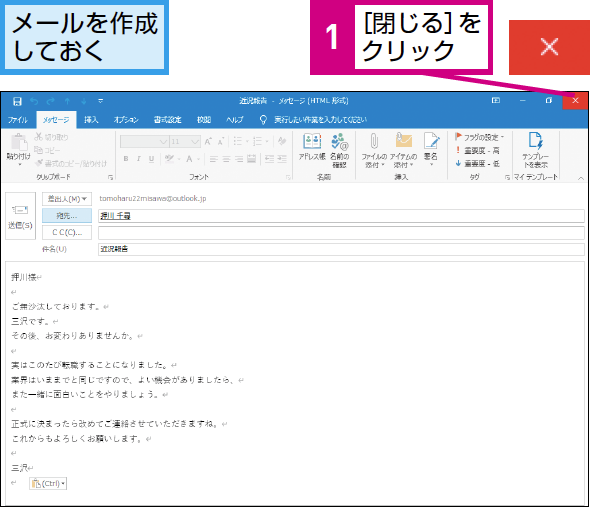
Task: Open the font color dropdown arrow
Action: coord(198,159)
